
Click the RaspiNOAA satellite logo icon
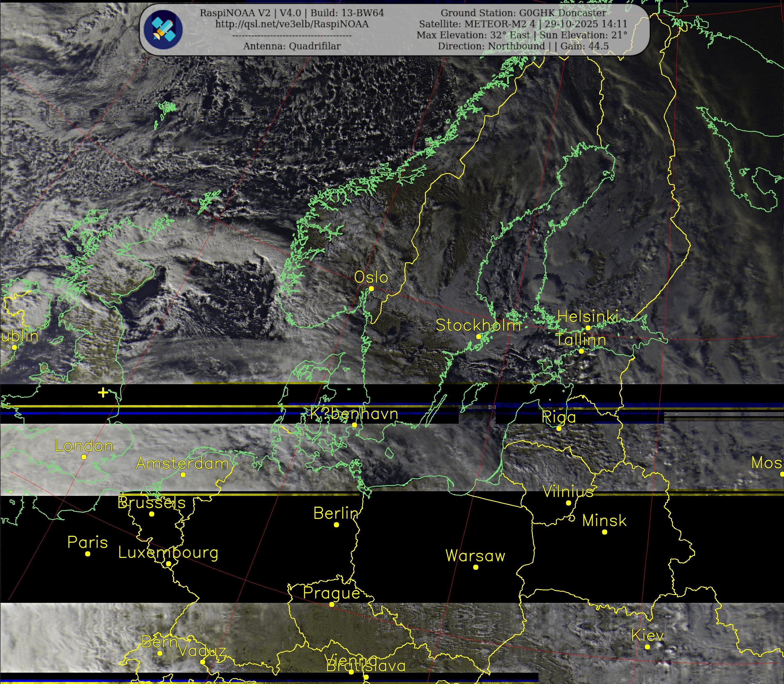163,29
